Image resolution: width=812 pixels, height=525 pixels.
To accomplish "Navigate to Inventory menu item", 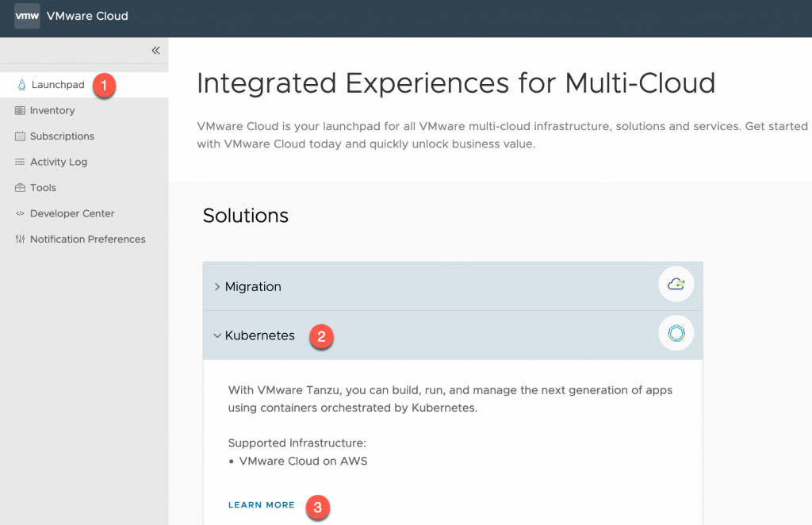I will coord(52,110).
